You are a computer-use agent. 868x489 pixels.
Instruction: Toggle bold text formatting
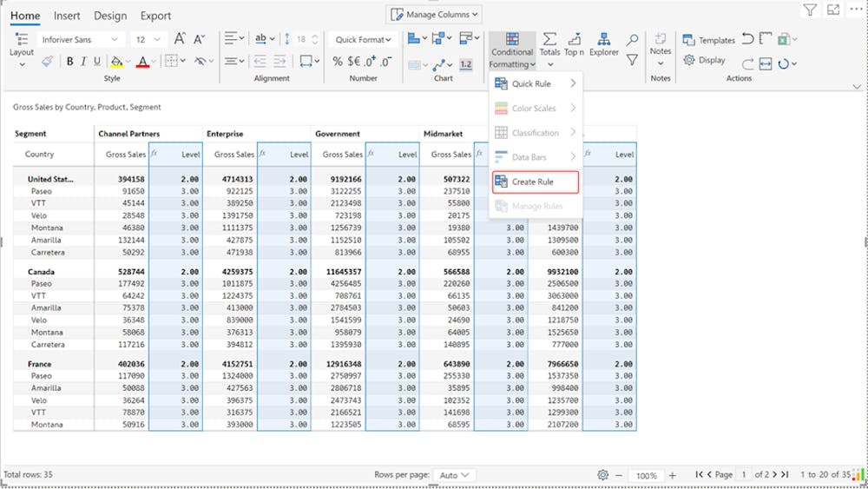pyautogui.click(x=70, y=62)
